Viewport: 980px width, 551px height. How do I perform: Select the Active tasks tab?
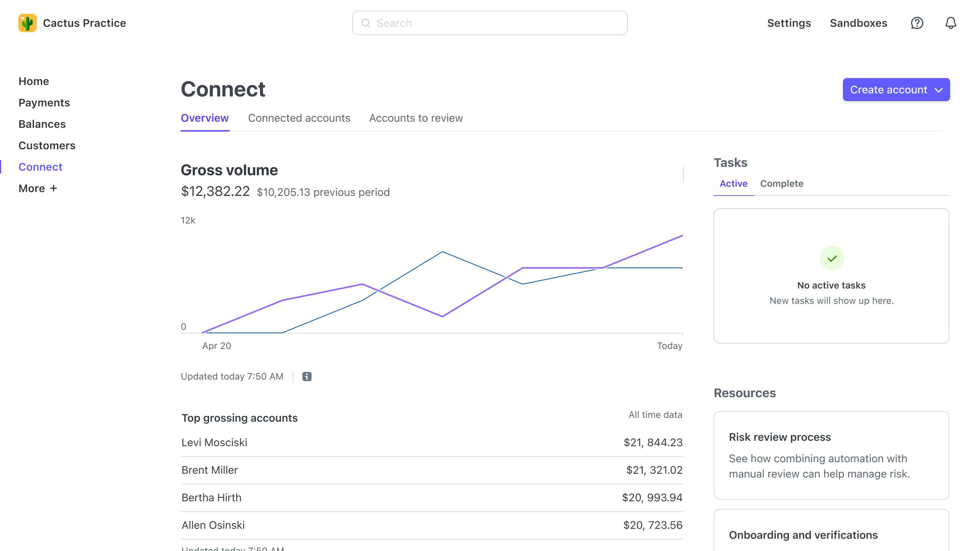point(733,184)
